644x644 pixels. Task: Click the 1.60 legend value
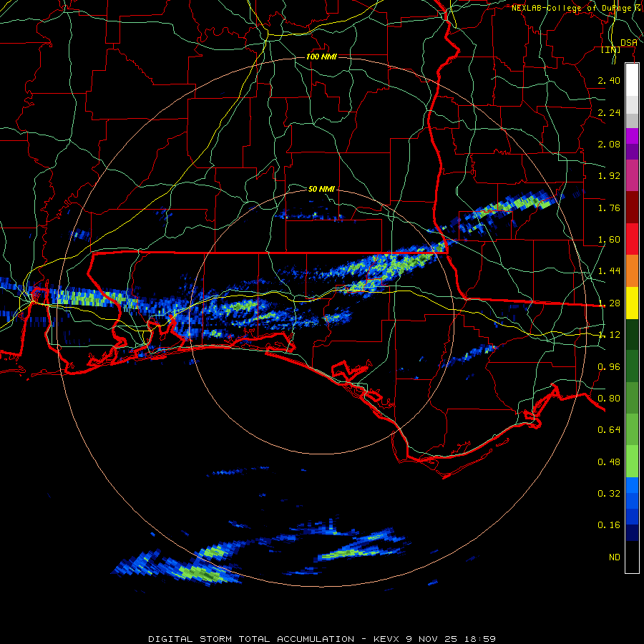pos(609,240)
